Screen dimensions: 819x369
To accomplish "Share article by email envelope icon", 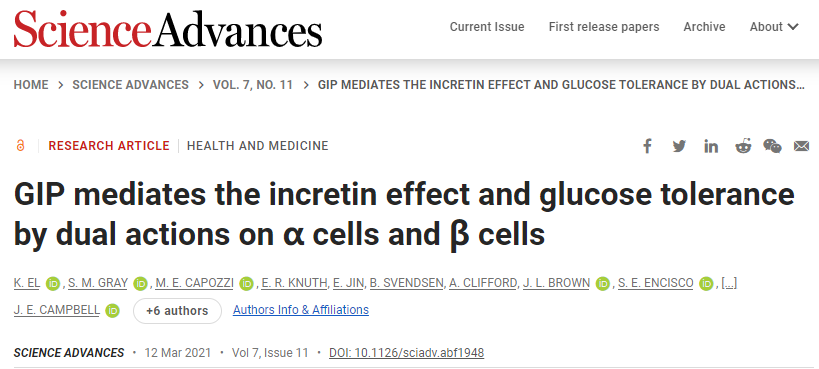I will point(801,146).
